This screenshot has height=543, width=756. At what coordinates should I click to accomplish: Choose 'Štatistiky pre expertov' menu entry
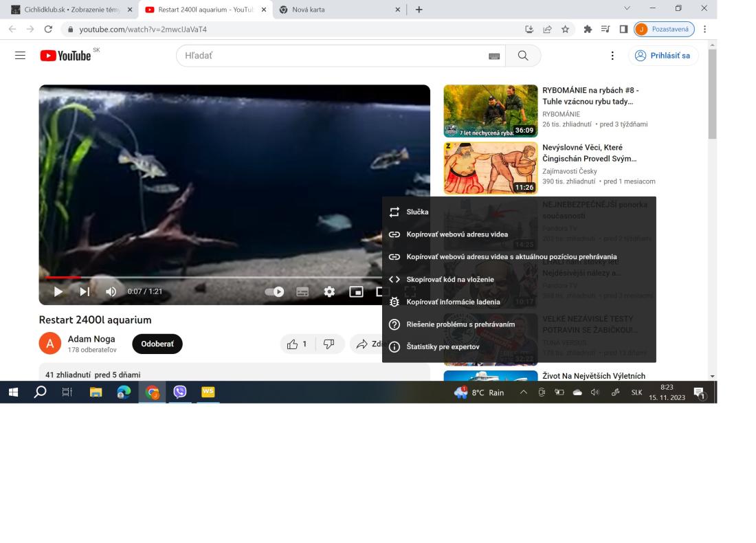pyautogui.click(x=443, y=347)
